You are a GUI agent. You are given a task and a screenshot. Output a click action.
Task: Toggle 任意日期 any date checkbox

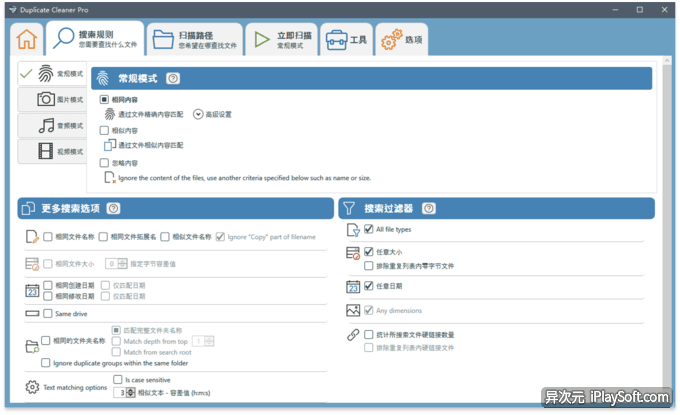click(369, 286)
